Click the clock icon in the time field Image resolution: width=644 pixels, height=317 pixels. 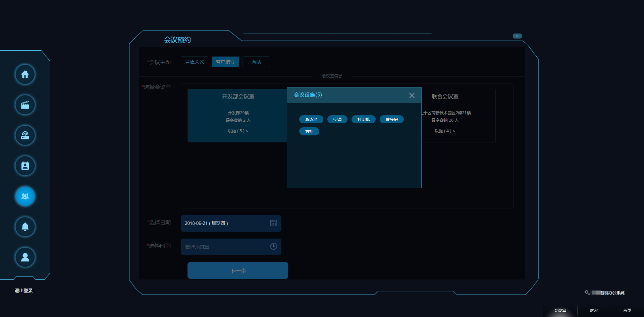(x=274, y=247)
